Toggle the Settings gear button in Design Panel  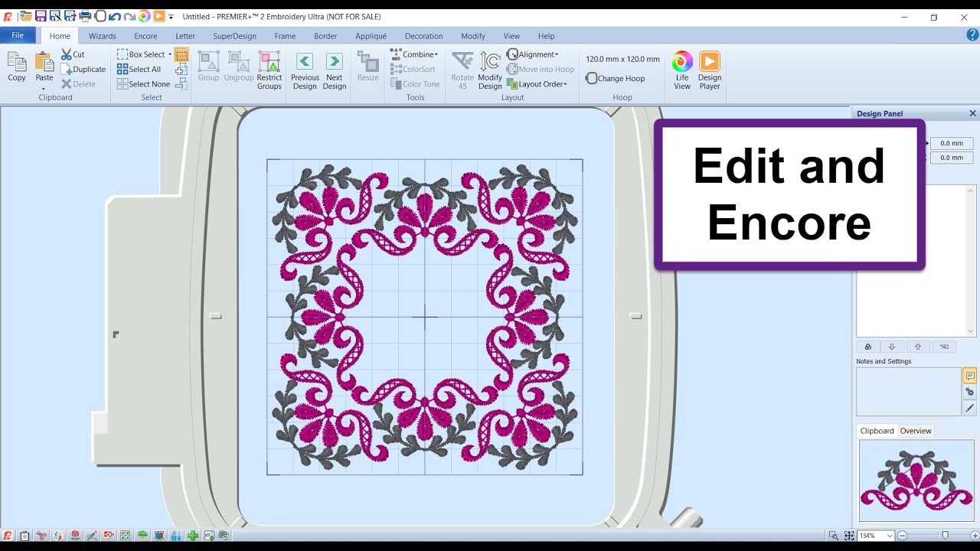(970, 392)
